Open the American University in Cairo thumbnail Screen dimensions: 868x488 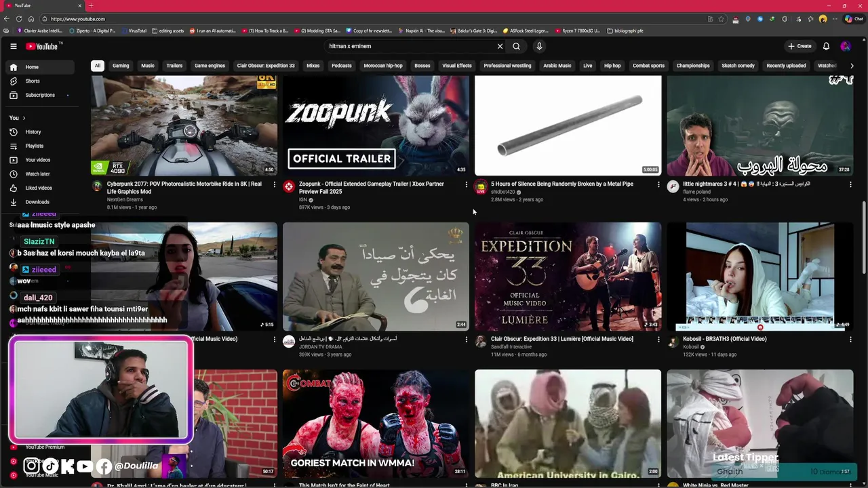(x=568, y=424)
